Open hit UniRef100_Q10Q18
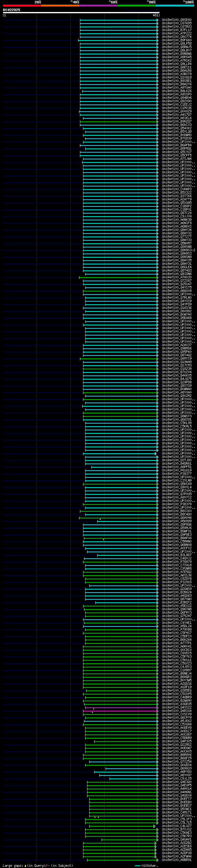 176,78
